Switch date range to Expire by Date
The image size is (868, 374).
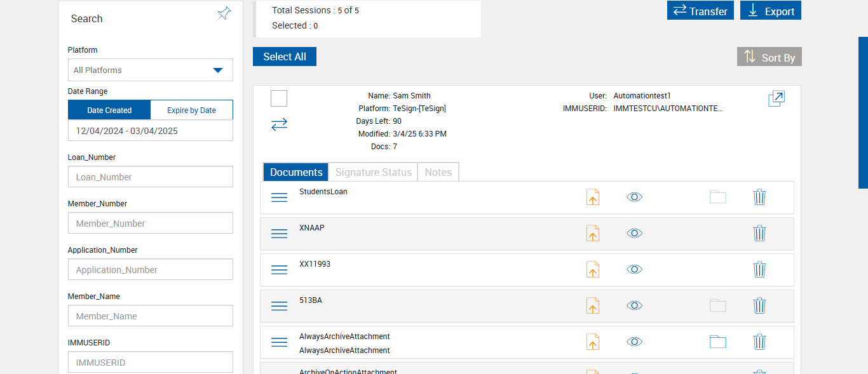pos(191,110)
